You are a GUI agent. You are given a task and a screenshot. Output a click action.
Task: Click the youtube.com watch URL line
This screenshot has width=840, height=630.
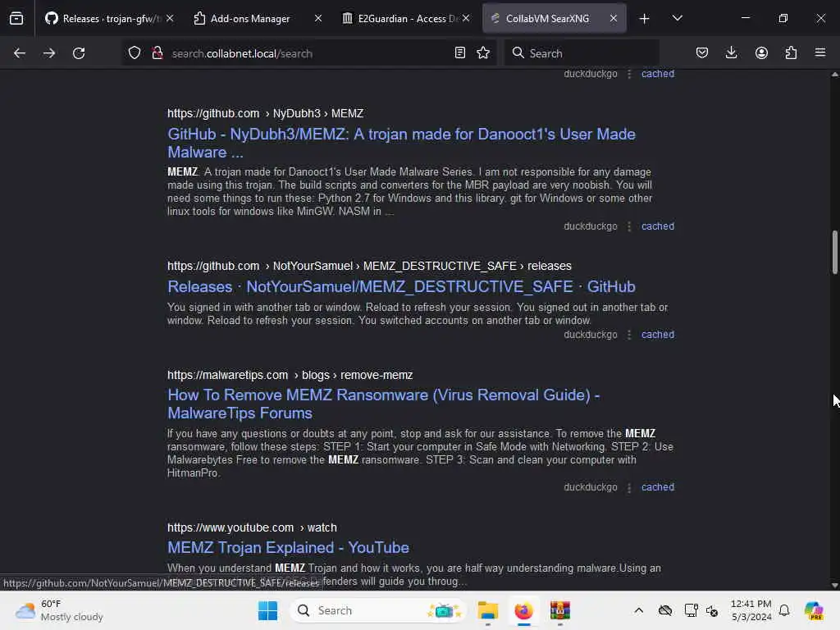pos(252,527)
